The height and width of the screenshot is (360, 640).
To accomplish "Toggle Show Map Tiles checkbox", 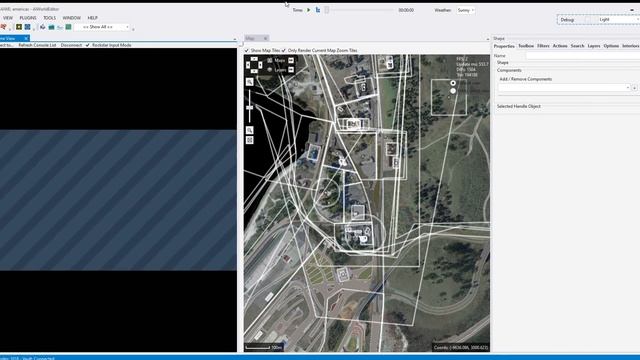I will [x=247, y=50].
